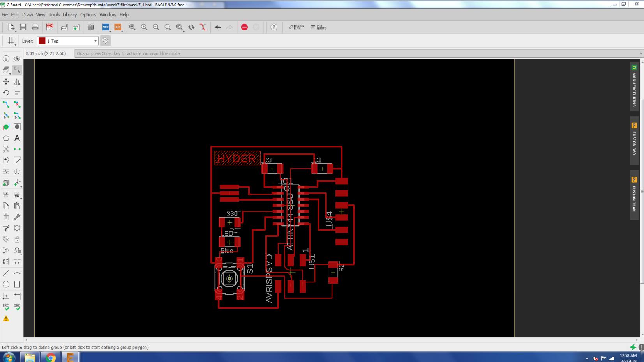Image resolution: width=644 pixels, height=362 pixels.
Task: Select the Line drawing tool
Action: coord(6,273)
